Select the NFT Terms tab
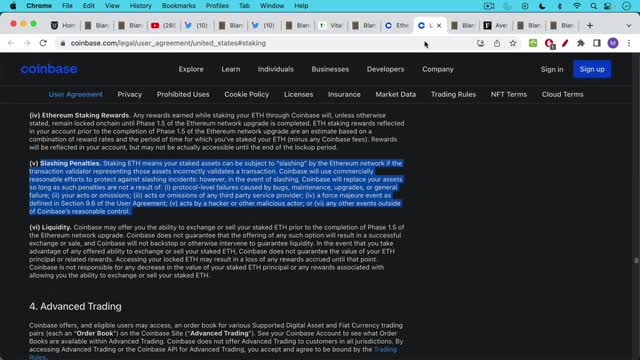The image size is (640, 360). (x=509, y=94)
